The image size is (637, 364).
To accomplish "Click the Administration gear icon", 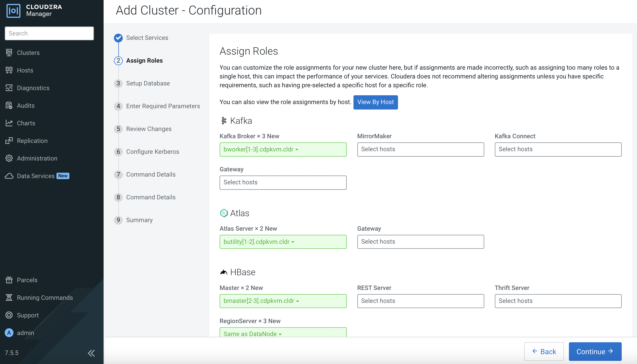I will coord(9,158).
